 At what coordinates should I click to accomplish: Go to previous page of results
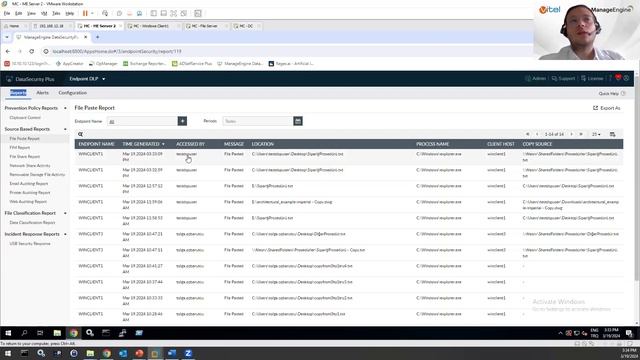pyautogui.click(x=537, y=134)
